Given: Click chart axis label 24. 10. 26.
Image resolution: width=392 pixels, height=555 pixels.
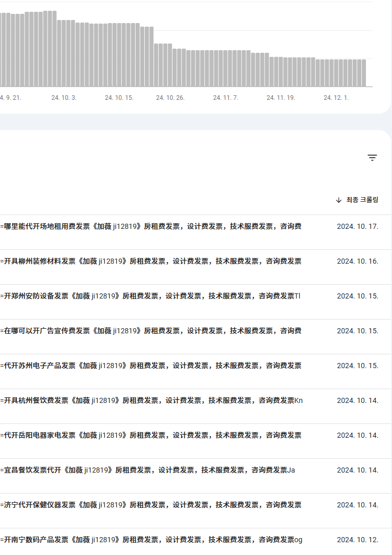Looking at the screenshot, I should tap(170, 98).
